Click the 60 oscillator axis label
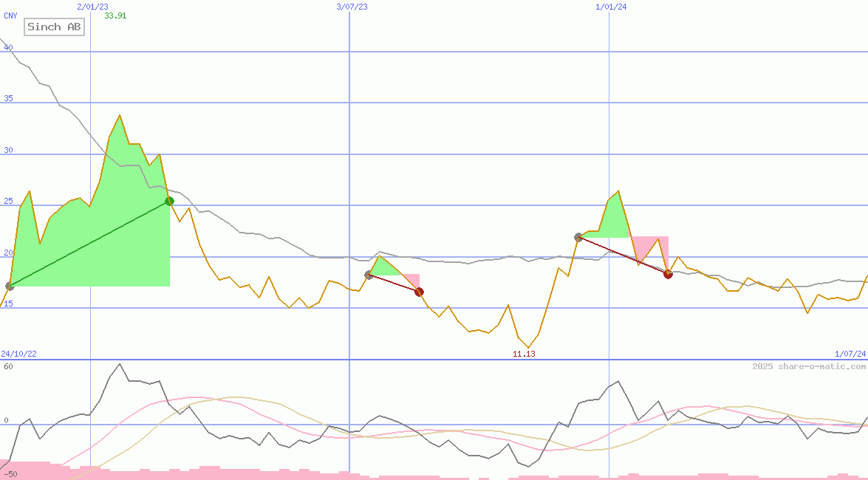Viewport: 868px width, 480px height. 8,366
